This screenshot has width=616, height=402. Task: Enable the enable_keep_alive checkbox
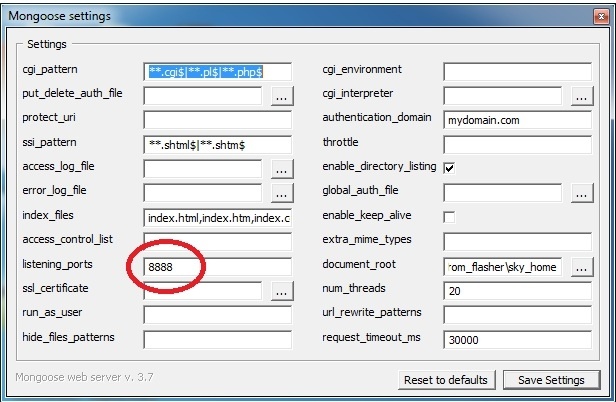tap(449, 217)
